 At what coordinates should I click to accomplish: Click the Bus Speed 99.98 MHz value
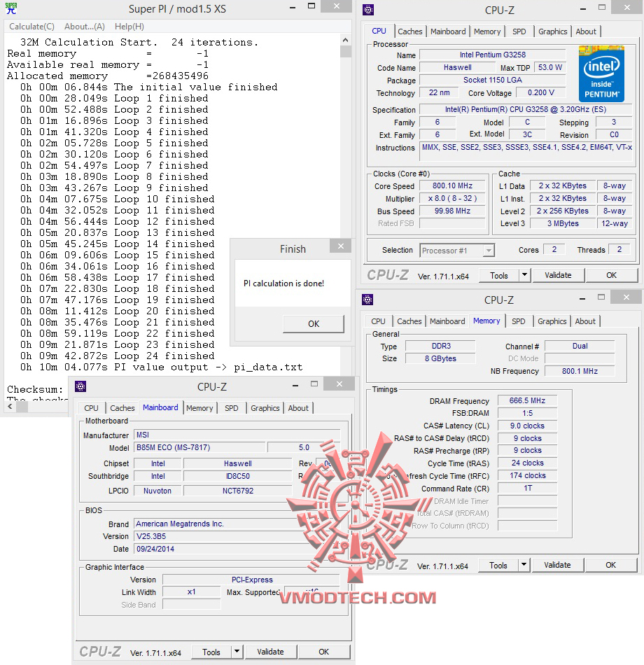click(x=452, y=211)
